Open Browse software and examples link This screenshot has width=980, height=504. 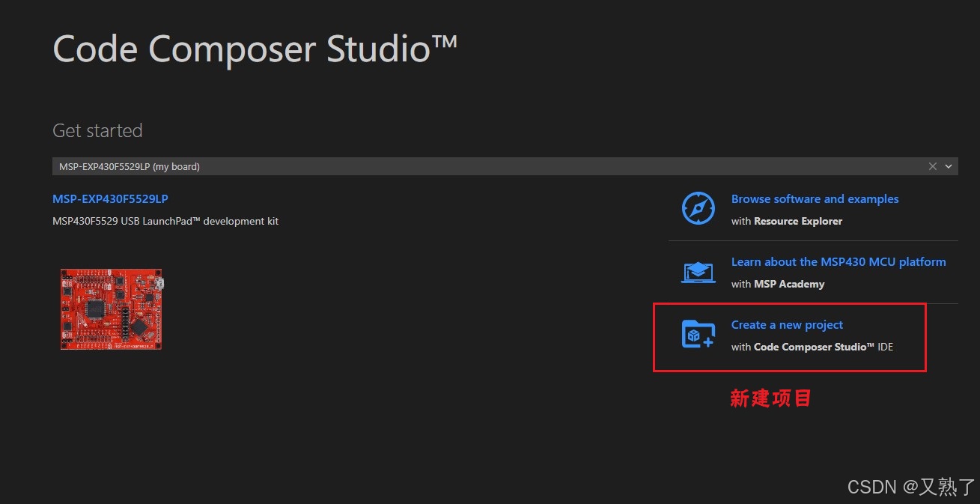[x=815, y=199]
